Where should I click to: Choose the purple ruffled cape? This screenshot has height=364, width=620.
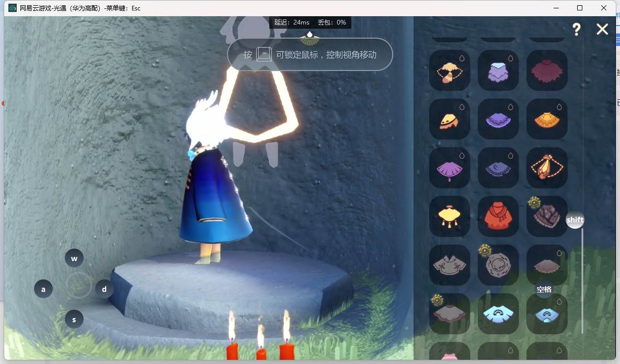pyautogui.click(x=498, y=119)
